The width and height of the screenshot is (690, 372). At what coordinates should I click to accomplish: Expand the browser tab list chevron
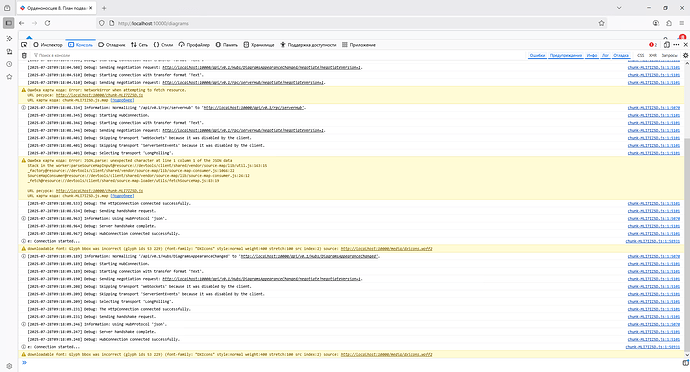[619, 8]
